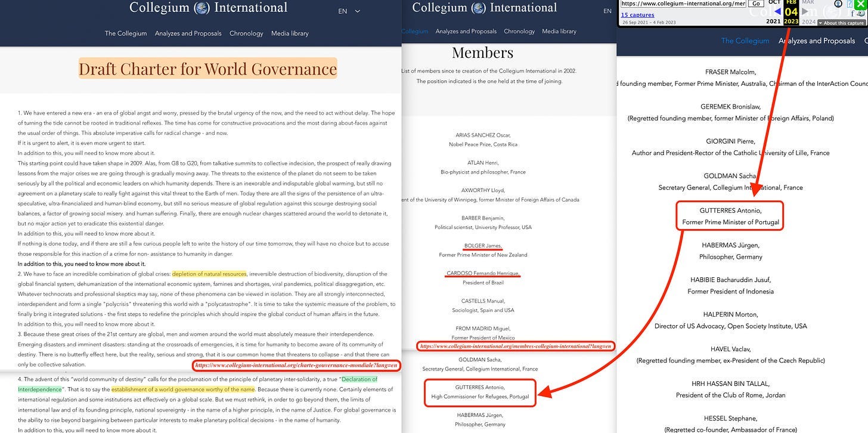Image resolution: width=868 pixels, height=433 pixels.
Task: Open The Collegium menu in left page
Action: tap(126, 33)
